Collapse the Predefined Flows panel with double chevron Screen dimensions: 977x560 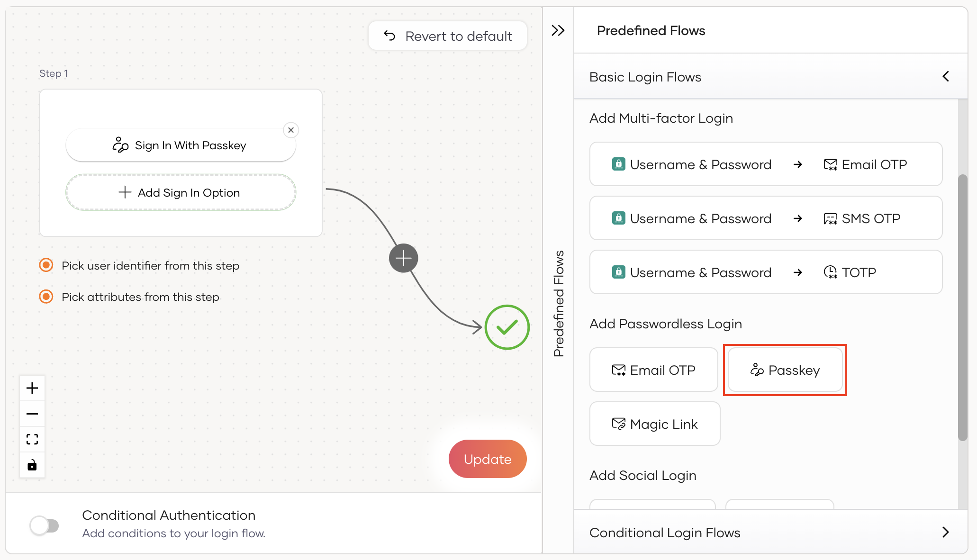point(558,31)
